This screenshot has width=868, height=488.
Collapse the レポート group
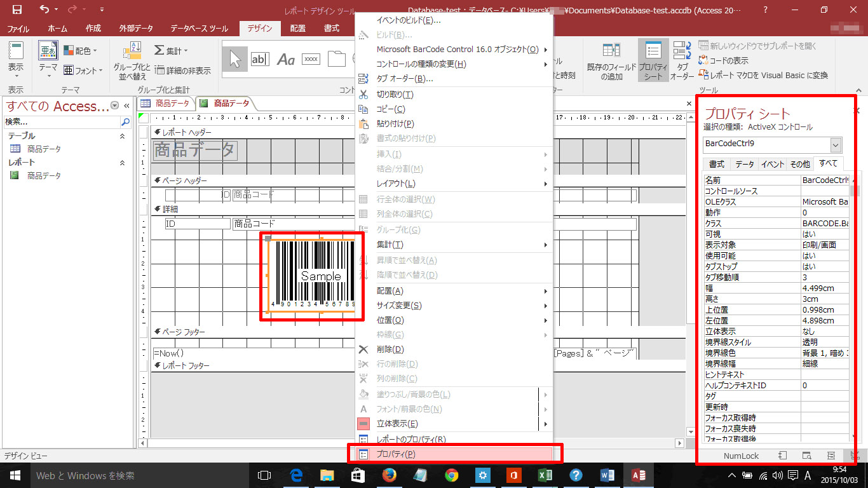pyautogui.click(x=123, y=163)
